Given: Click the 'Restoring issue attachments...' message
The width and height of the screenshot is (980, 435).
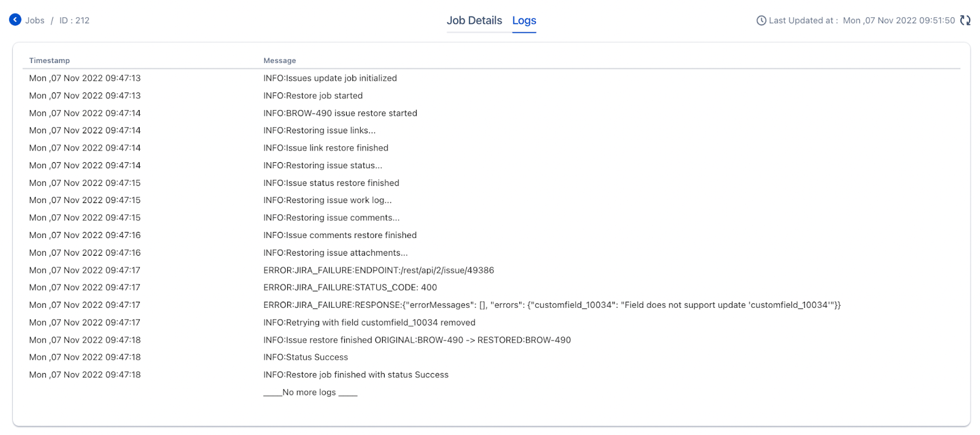Looking at the screenshot, I should (x=336, y=253).
